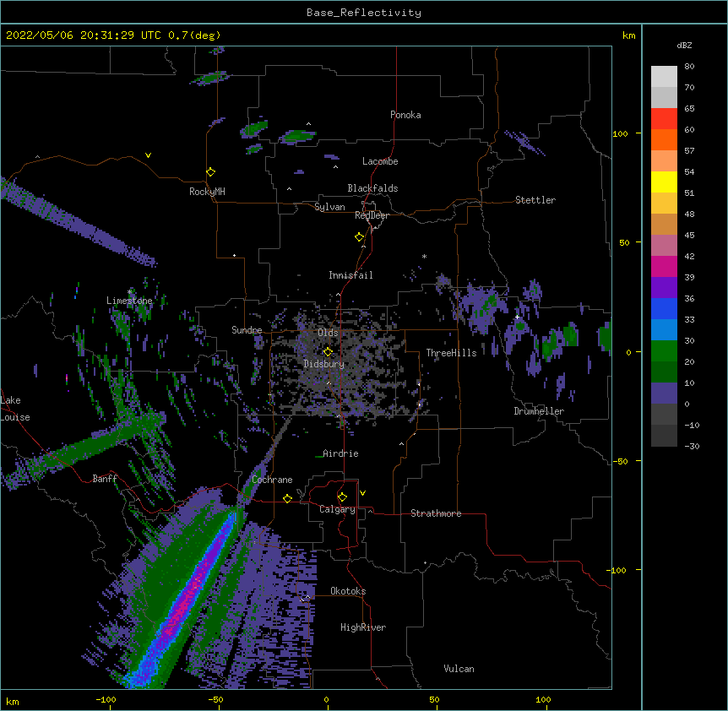Click the Drumheller town label

click(539, 411)
